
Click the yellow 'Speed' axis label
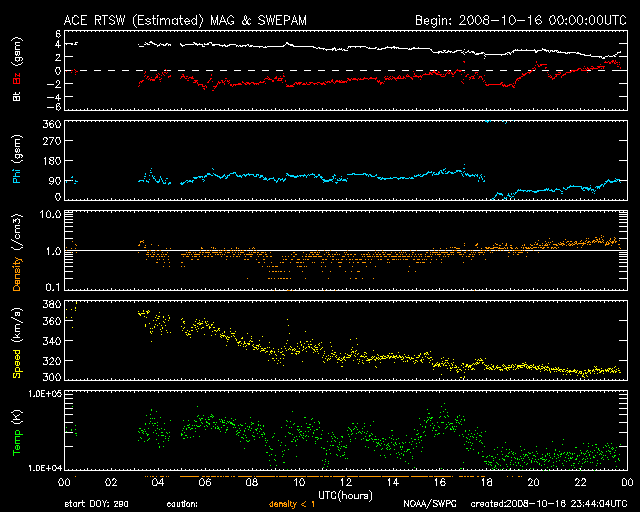[17, 363]
